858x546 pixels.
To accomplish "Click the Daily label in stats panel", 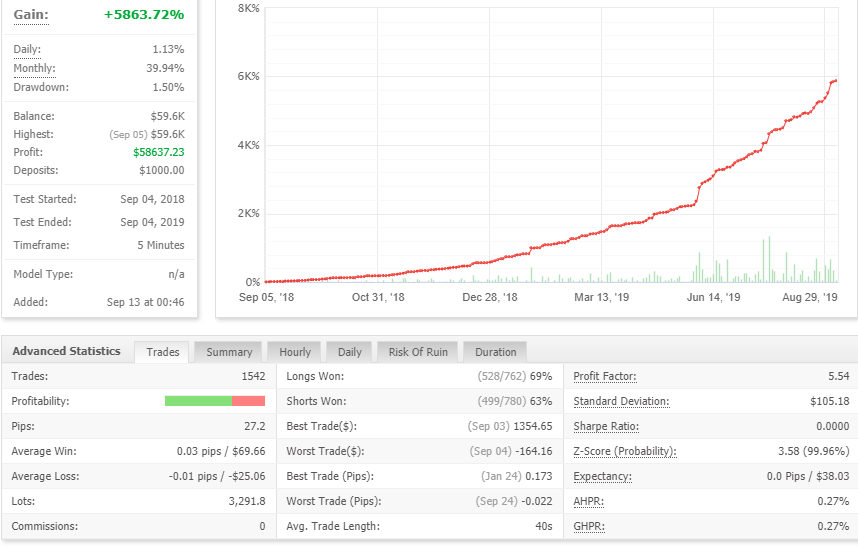I will click(27, 49).
